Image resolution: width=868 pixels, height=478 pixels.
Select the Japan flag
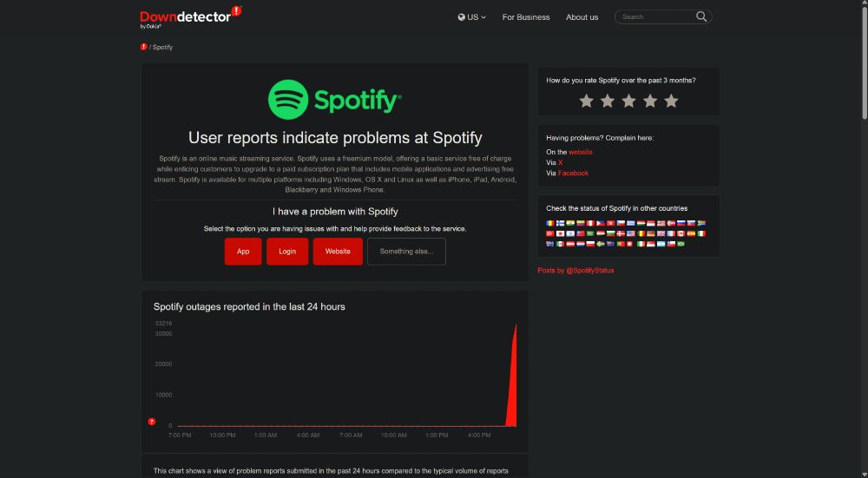(x=560, y=233)
